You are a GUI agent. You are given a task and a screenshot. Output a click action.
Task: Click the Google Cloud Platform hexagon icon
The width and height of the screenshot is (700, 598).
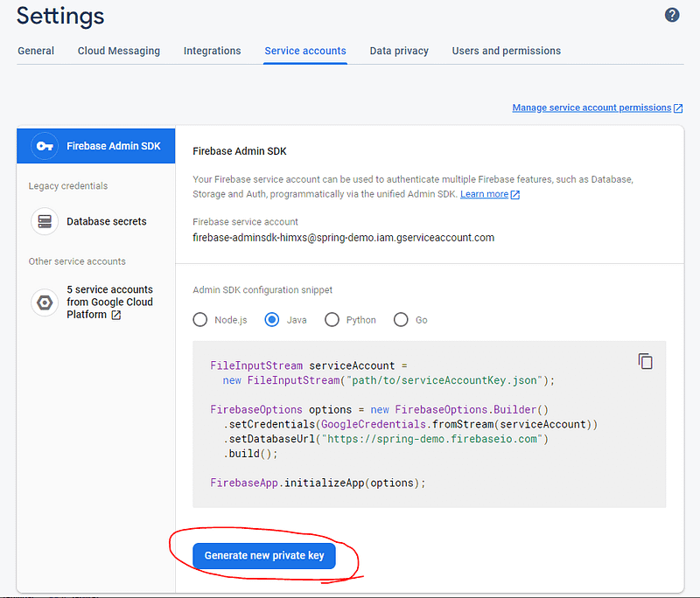point(44,302)
